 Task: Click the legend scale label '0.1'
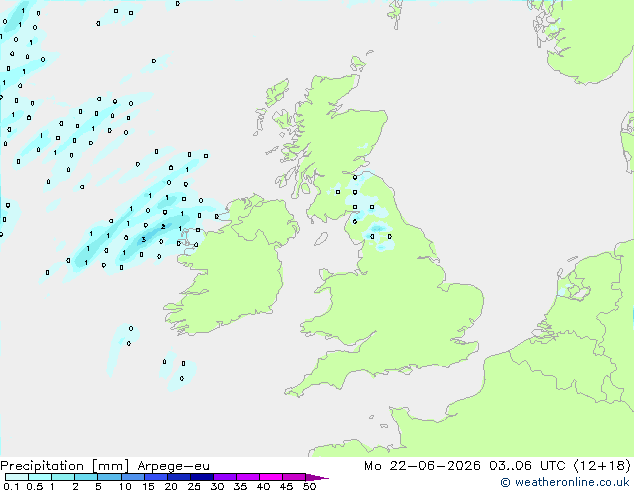pyautogui.click(x=11, y=486)
